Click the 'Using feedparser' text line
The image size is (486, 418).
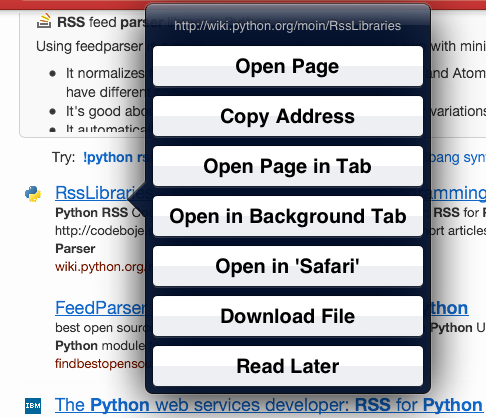[x=89, y=46]
